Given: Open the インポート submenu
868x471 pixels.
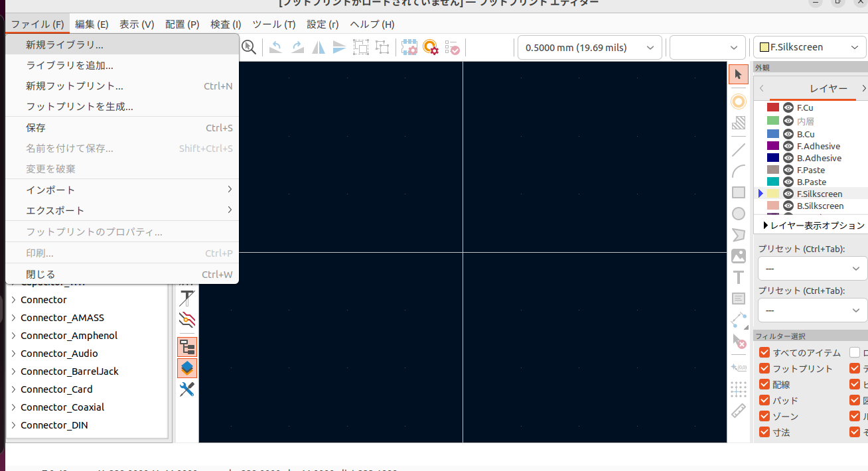Looking at the screenshot, I should [x=50, y=190].
